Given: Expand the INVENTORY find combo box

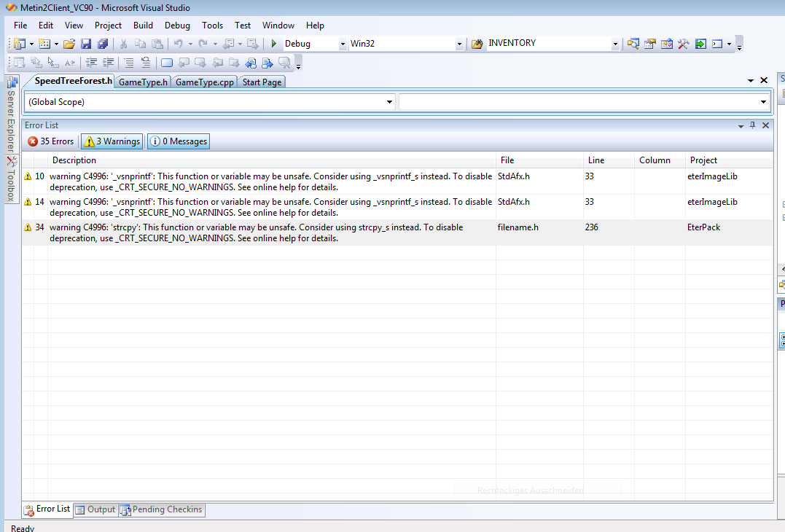Looking at the screenshot, I should pyautogui.click(x=615, y=44).
